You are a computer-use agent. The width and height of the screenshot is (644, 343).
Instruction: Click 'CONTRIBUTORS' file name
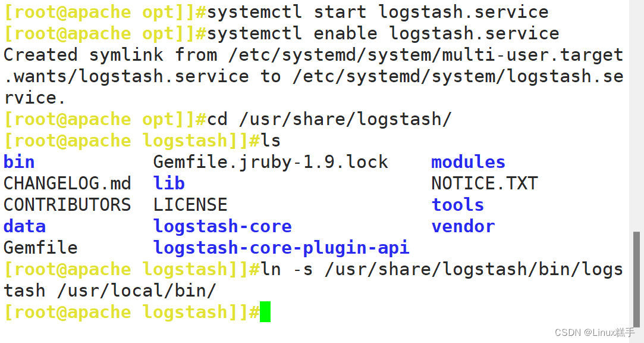point(67,205)
